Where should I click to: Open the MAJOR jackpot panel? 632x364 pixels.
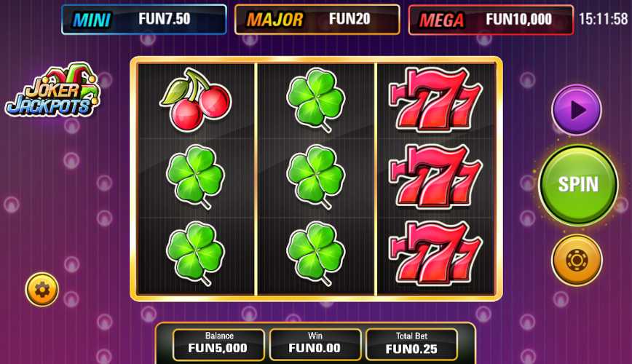point(317,20)
